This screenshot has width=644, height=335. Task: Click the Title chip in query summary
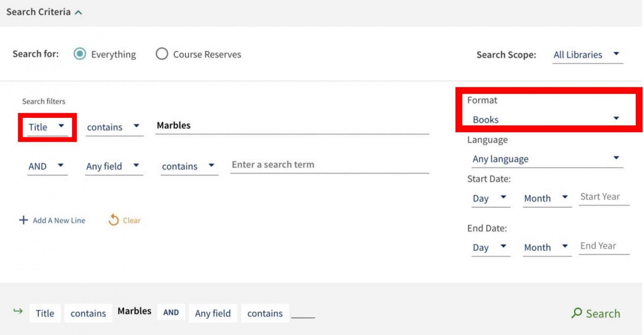(x=45, y=313)
